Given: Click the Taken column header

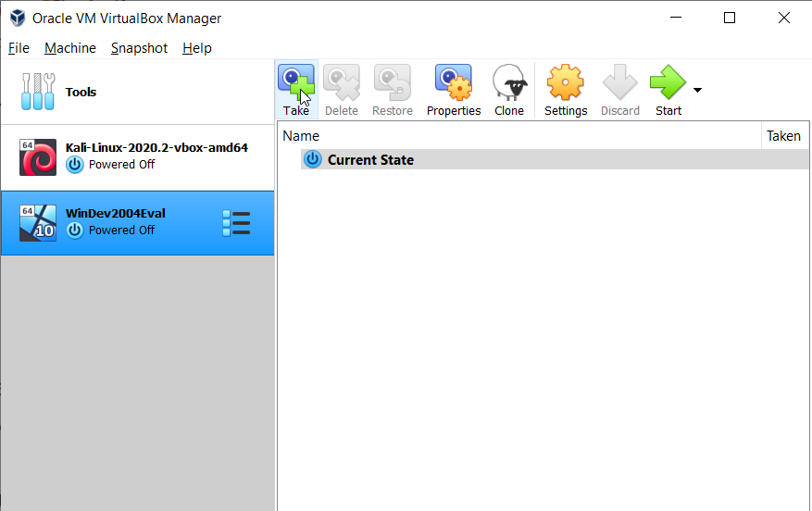Looking at the screenshot, I should click(784, 136).
